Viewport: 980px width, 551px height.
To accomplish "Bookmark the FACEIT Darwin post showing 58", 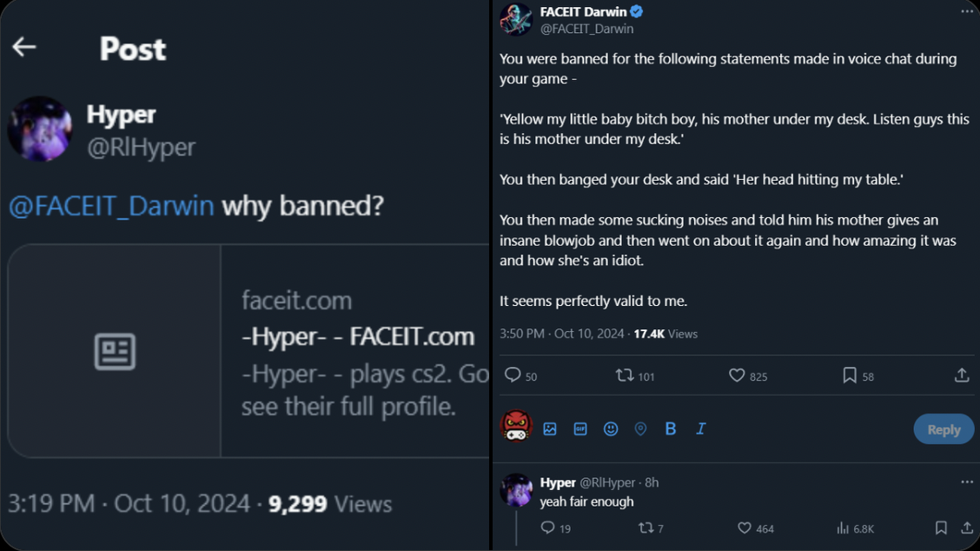I will coord(850,375).
